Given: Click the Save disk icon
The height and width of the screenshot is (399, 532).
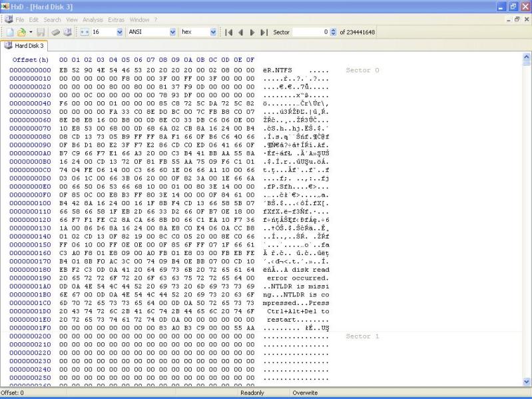Looking at the screenshot, I should tap(41, 32).
